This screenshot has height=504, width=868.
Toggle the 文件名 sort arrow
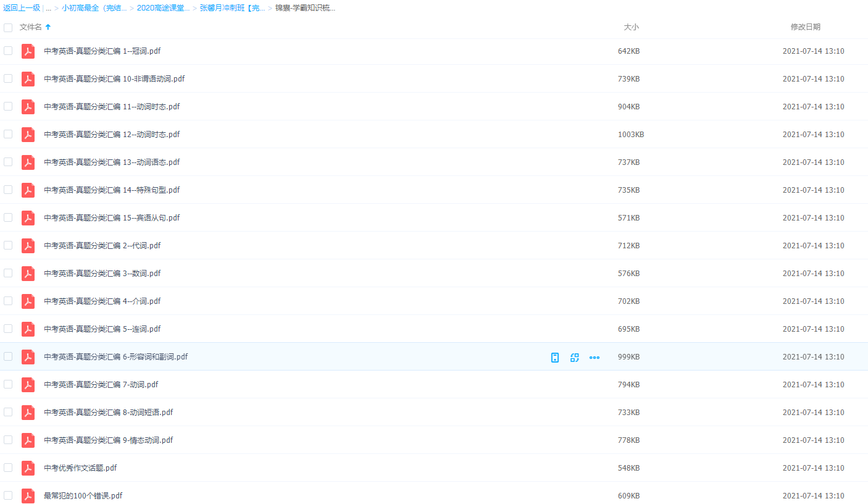tap(48, 27)
